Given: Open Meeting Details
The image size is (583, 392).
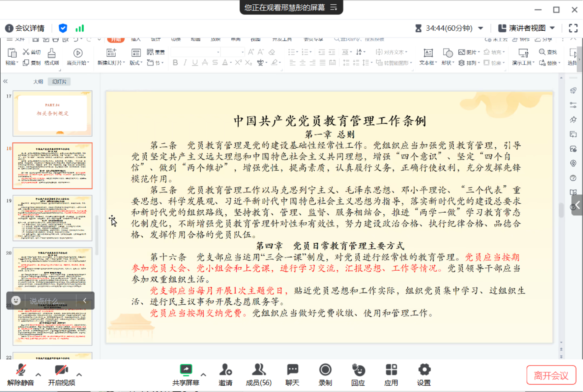Looking at the screenshot, I should [x=25, y=28].
